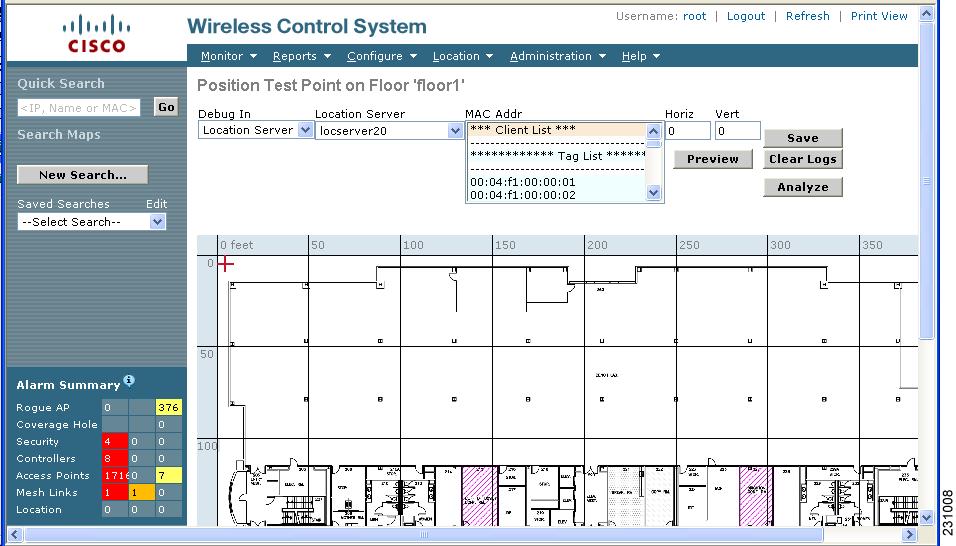956x546 pixels.
Task: Open the Select Search dropdown
Action: pyautogui.click(x=91, y=222)
